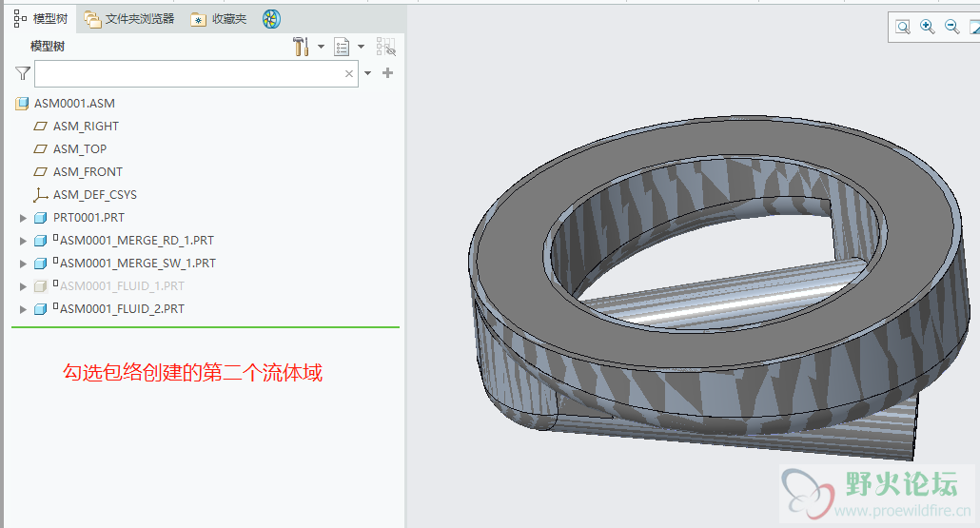
Task: Expand ASM0001_MERGE_SW_1.PRT node
Action: (23, 264)
